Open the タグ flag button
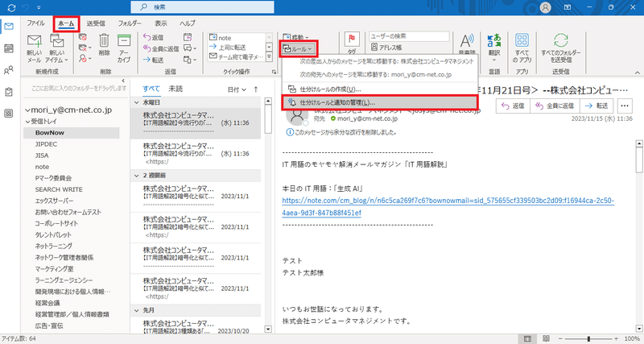The height and width of the screenshot is (344, 644). (352, 44)
